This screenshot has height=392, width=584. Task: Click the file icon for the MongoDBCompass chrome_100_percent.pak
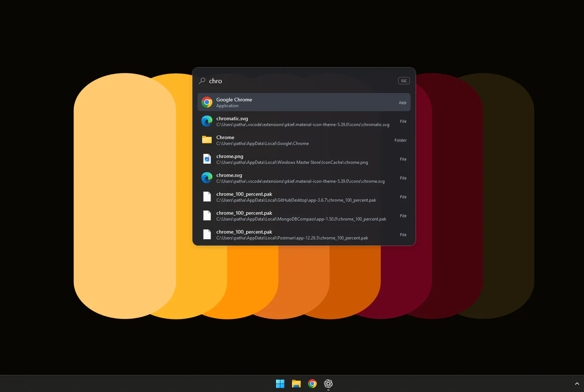pos(207,215)
